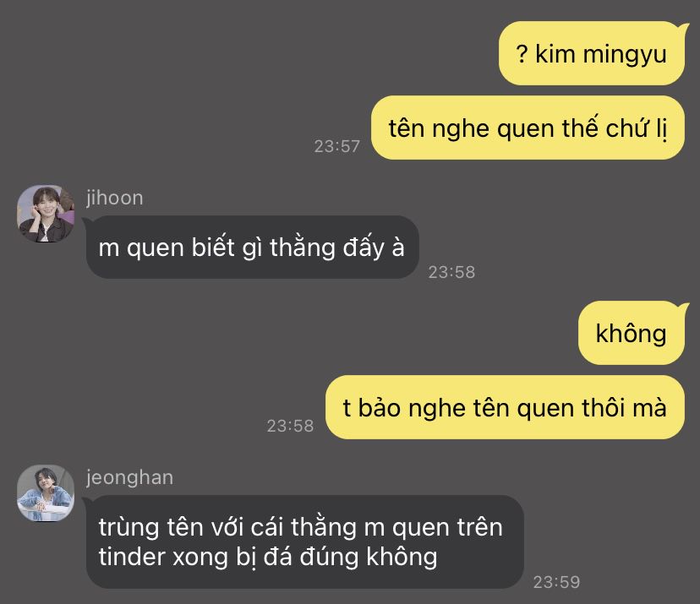Select the yellow 'không' message bubble

pos(632,333)
